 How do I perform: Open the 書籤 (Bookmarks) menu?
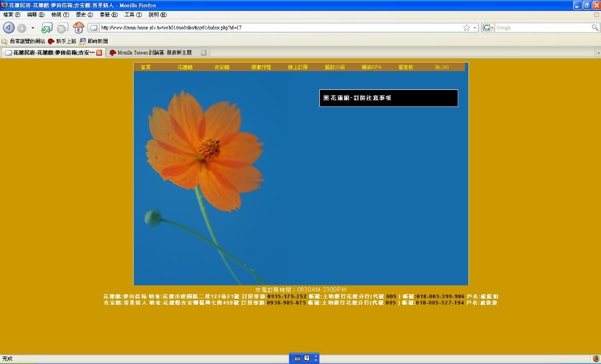tap(108, 15)
